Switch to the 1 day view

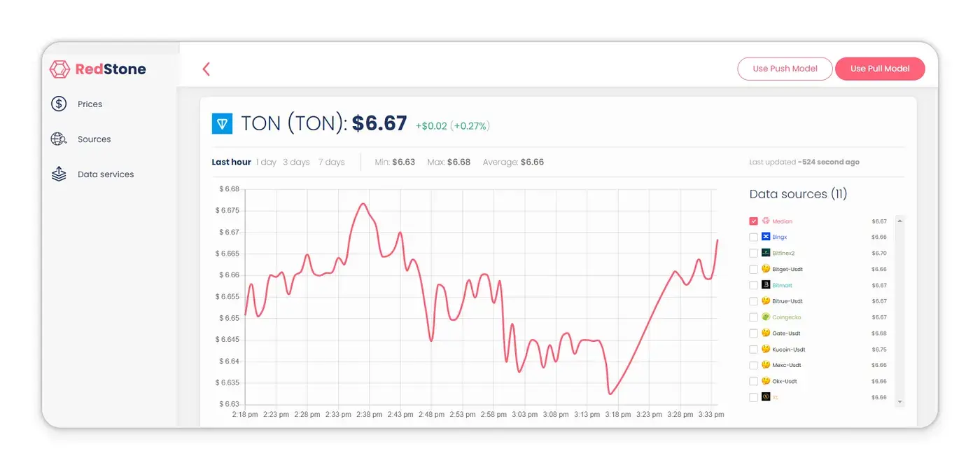[266, 161]
